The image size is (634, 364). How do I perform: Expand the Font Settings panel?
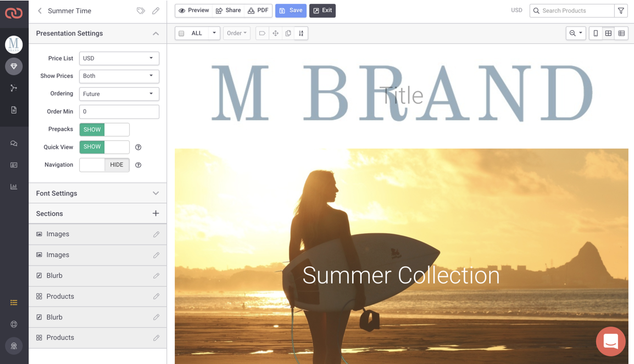(155, 193)
